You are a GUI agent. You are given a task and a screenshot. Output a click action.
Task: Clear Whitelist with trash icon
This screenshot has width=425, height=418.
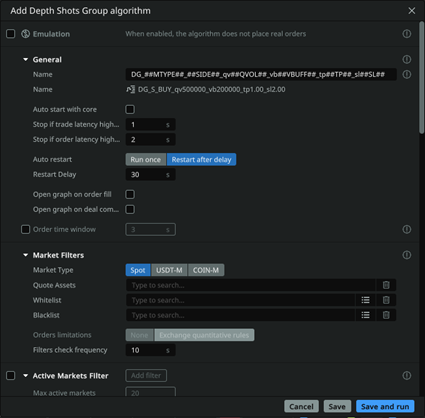(x=386, y=300)
